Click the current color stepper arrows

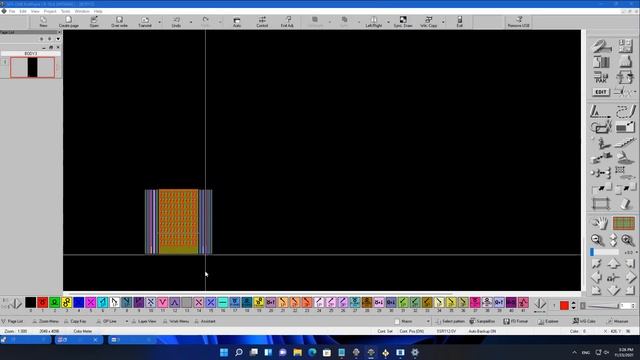573,305
